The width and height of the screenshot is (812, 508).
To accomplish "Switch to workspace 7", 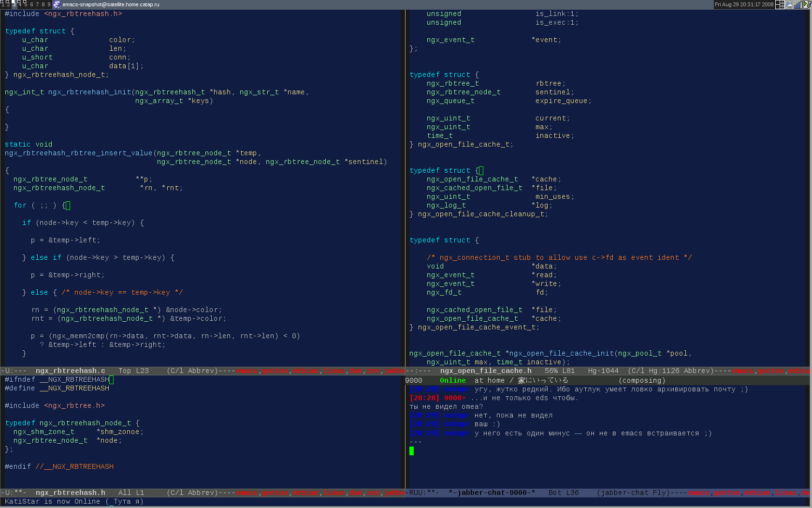I will point(37,4).
